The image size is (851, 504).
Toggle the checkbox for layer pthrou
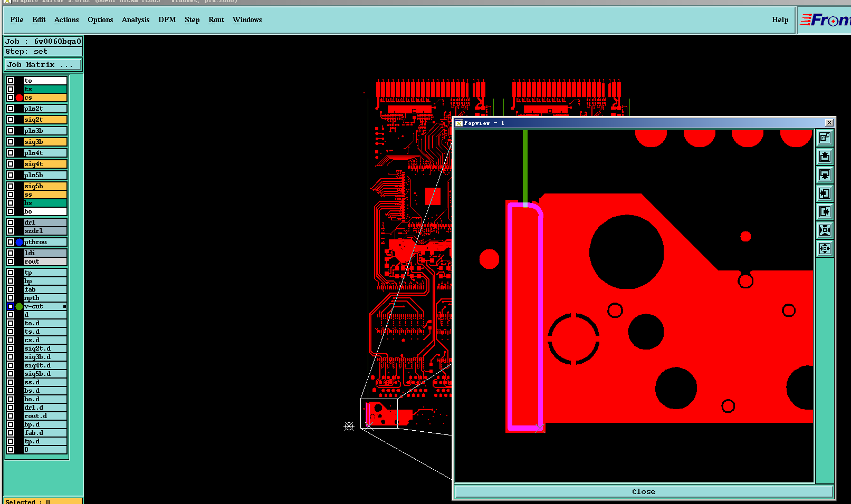pos(11,242)
